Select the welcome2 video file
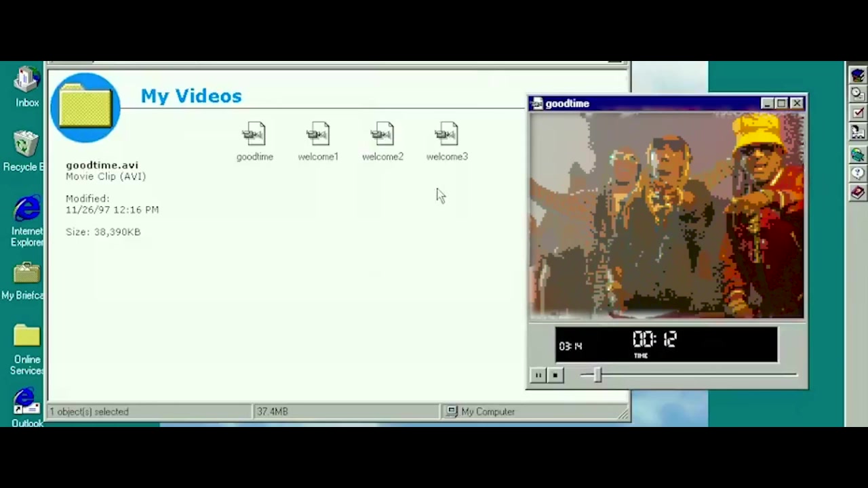The height and width of the screenshot is (488, 868). click(x=382, y=141)
